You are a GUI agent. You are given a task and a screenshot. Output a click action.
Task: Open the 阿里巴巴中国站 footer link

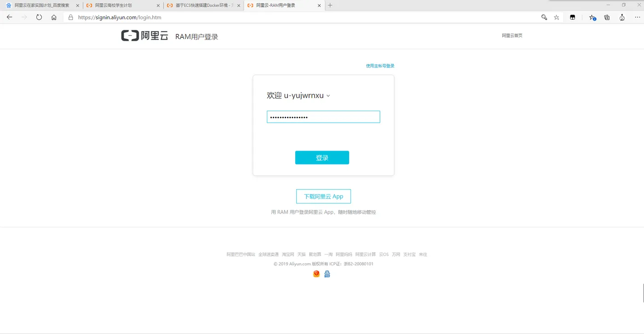tap(241, 255)
